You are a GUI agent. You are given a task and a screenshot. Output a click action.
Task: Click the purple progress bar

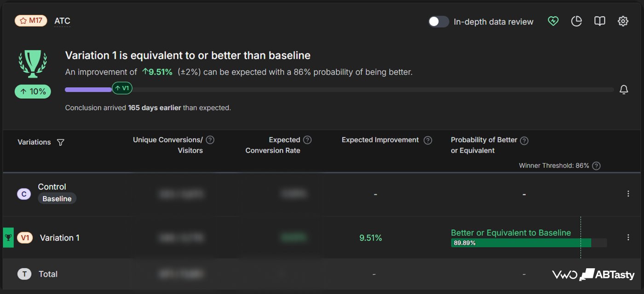88,90
